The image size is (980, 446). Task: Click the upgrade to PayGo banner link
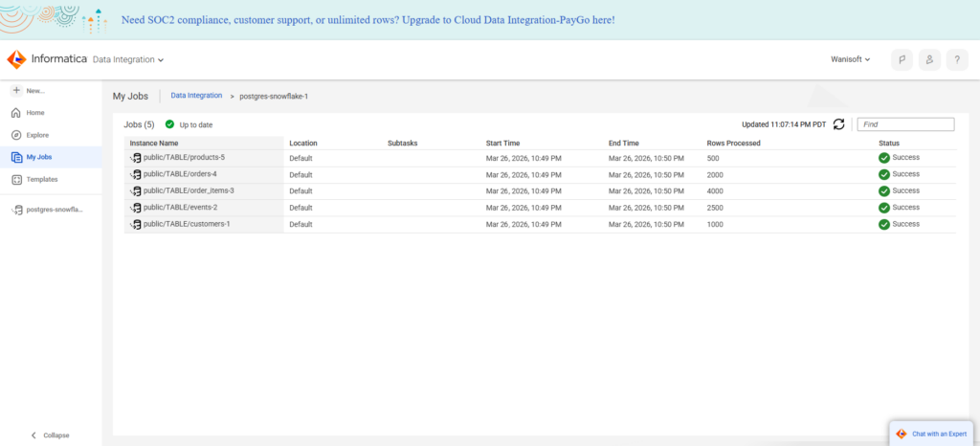pyautogui.click(x=368, y=19)
